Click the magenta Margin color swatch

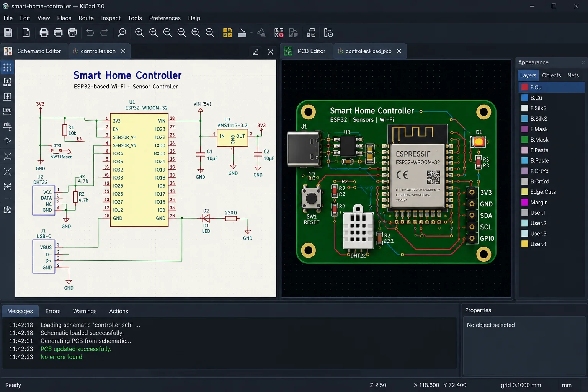click(525, 202)
